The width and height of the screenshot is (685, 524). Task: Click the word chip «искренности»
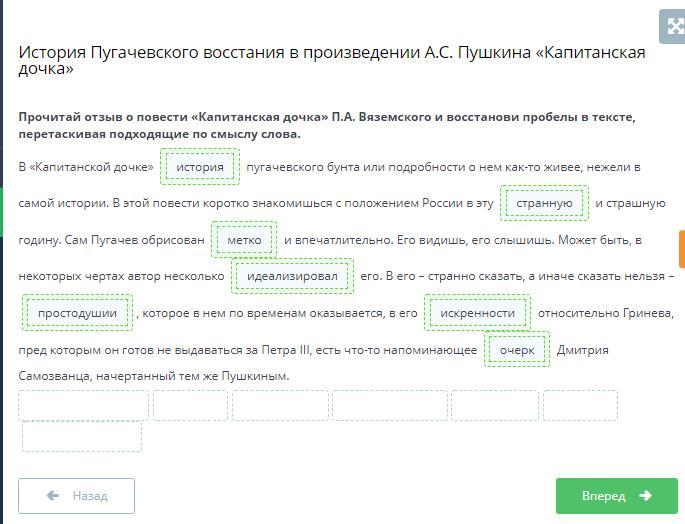tap(477, 313)
